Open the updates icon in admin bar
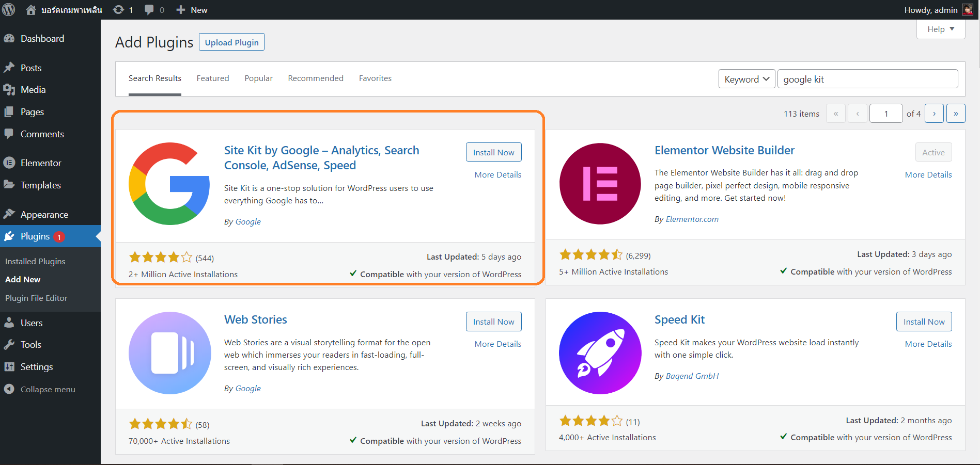 click(119, 10)
